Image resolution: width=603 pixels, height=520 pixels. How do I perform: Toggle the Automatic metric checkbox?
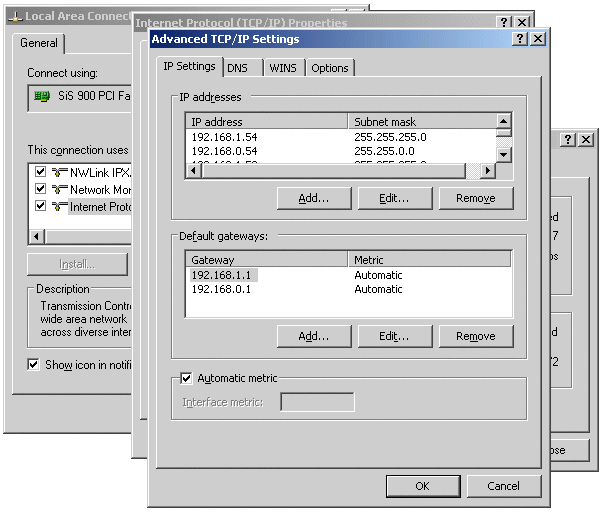pyautogui.click(x=187, y=378)
